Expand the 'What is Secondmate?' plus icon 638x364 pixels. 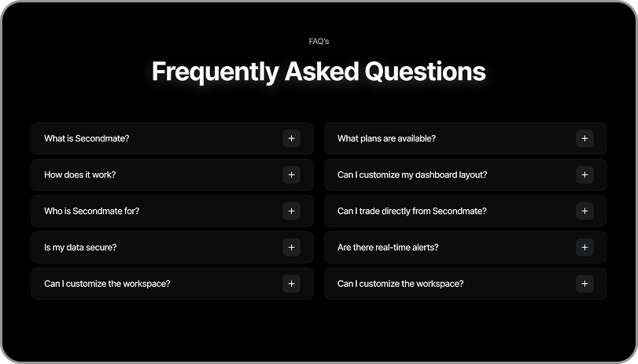click(x=291, y=138)
